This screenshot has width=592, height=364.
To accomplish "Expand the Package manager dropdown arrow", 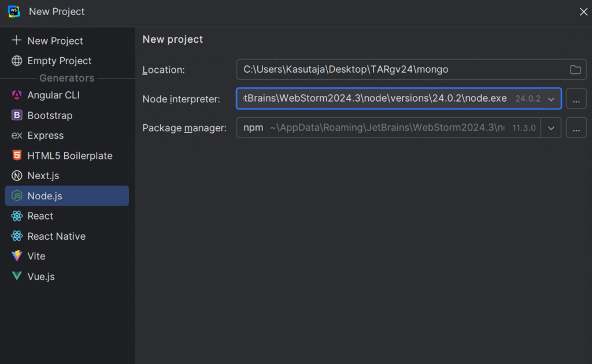I will (x=551, y=128).
